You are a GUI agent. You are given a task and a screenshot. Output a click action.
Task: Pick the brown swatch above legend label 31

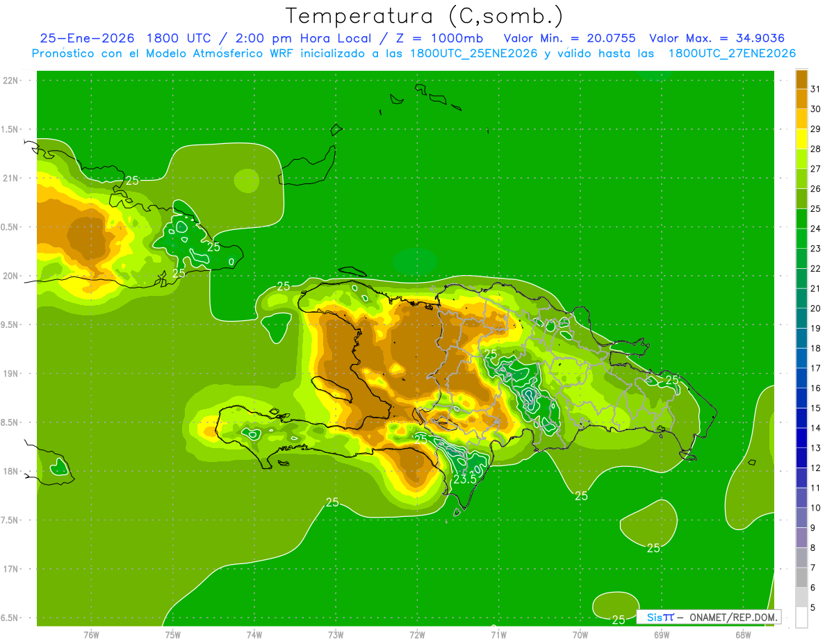[x=801, y=79]
